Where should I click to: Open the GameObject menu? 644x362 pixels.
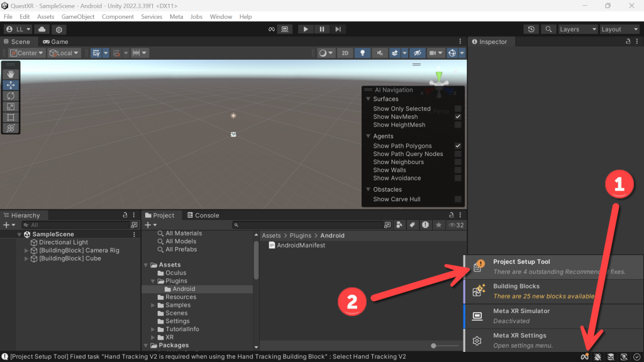click(78, 17)
